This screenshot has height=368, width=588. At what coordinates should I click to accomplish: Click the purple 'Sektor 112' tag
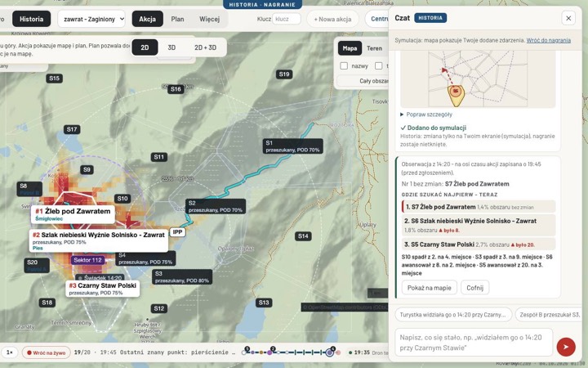coord(87,260)
